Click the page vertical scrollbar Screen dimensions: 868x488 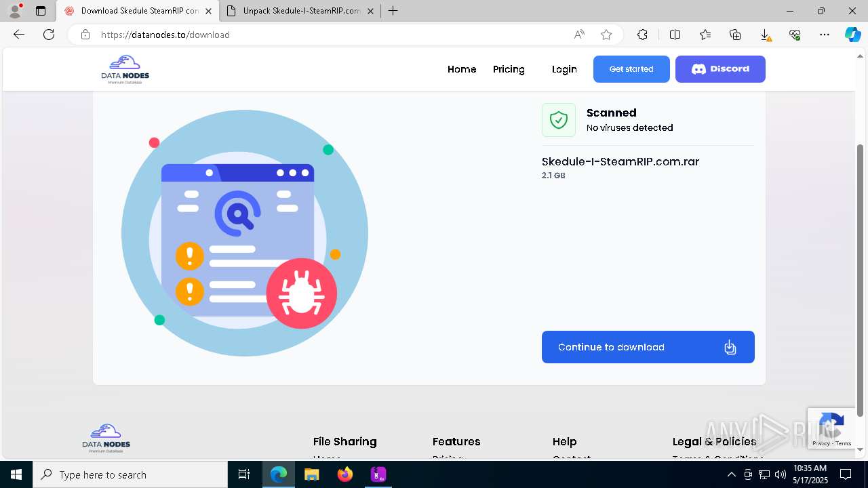point(861,280)
